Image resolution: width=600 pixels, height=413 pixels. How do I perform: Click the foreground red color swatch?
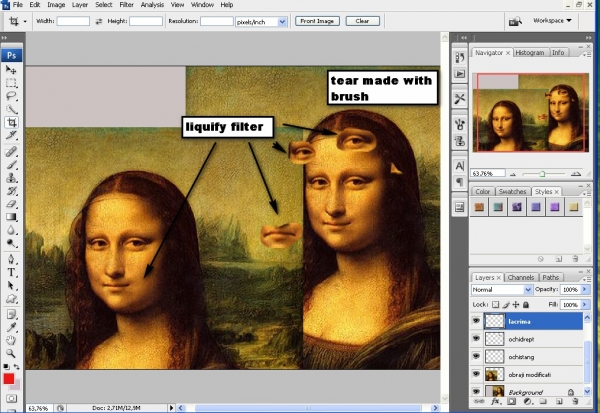pos(9,379)
